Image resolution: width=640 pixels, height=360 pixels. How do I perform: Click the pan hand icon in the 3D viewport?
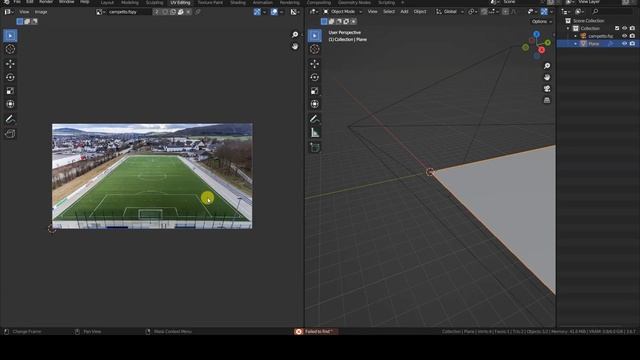tap(547, 77)
